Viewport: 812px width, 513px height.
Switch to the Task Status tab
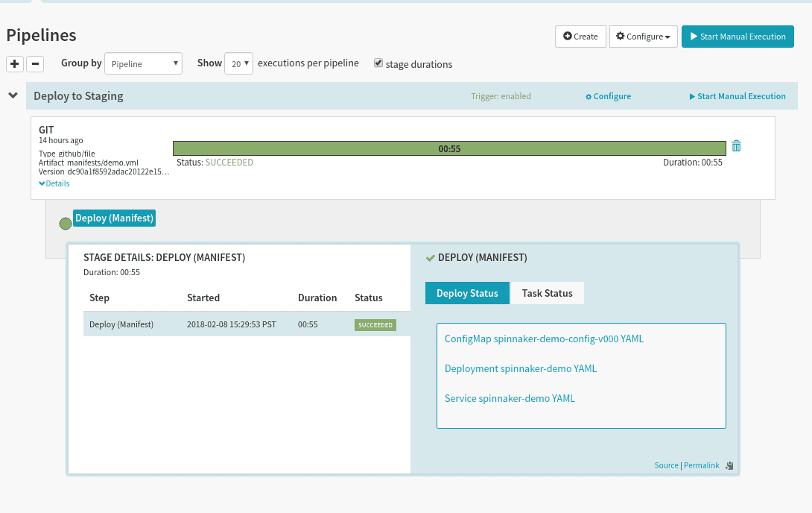(547, 293)
